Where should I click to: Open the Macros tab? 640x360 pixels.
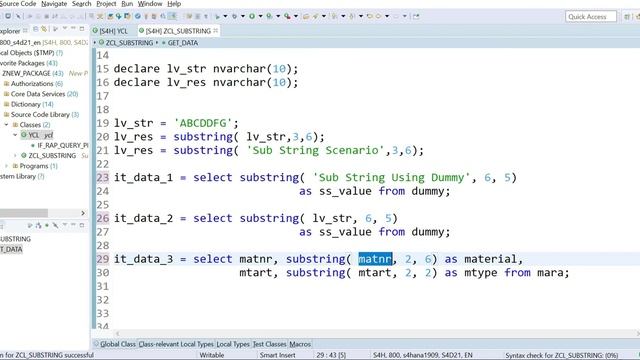click(300, 344)
